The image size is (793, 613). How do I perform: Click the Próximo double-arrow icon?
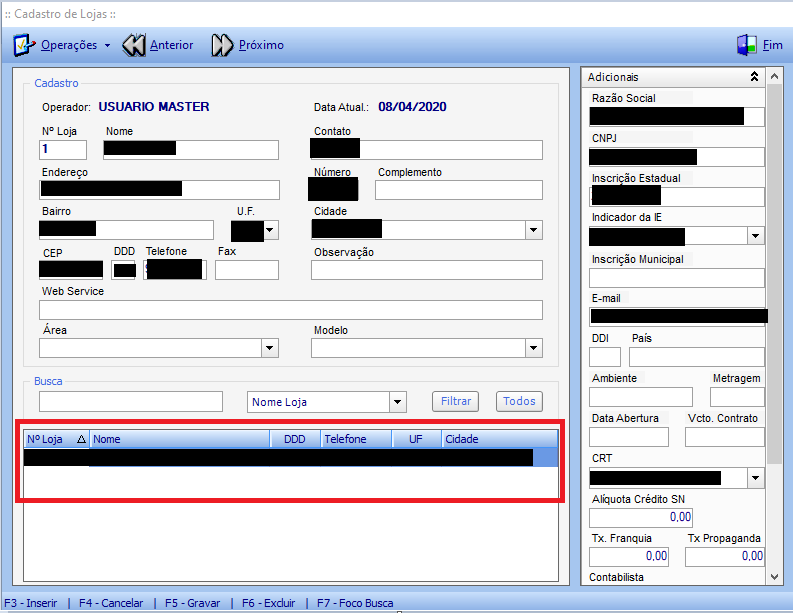(222, 45)
